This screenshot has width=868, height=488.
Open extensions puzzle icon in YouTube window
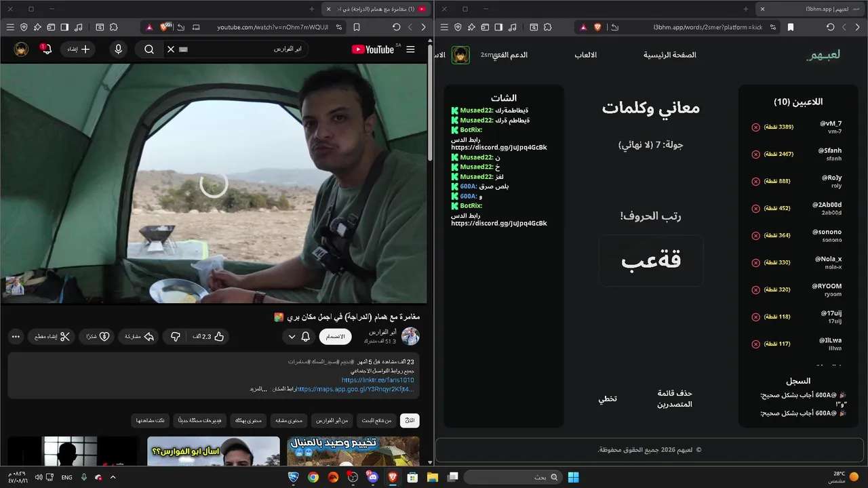(113, 27)
